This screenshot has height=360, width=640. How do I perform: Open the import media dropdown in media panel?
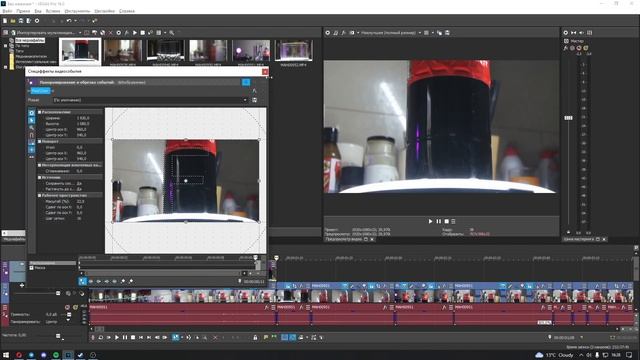(x=80, y=33)
